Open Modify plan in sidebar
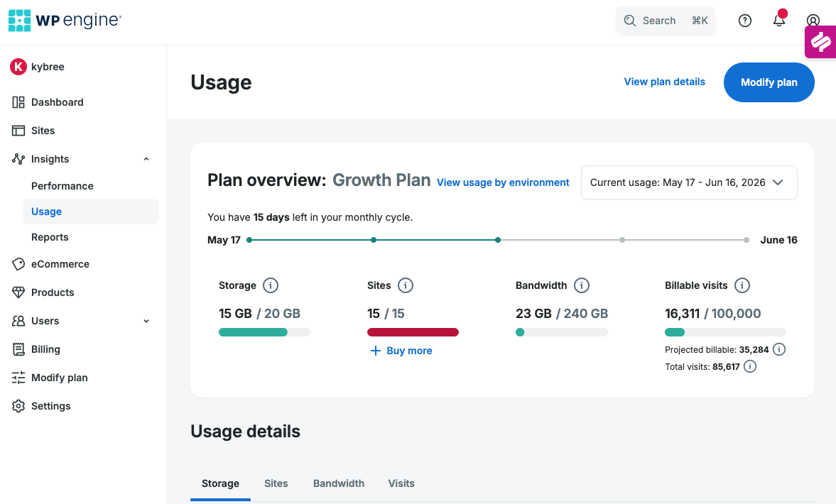The image size is (836, 504). [x=59, y=378]
